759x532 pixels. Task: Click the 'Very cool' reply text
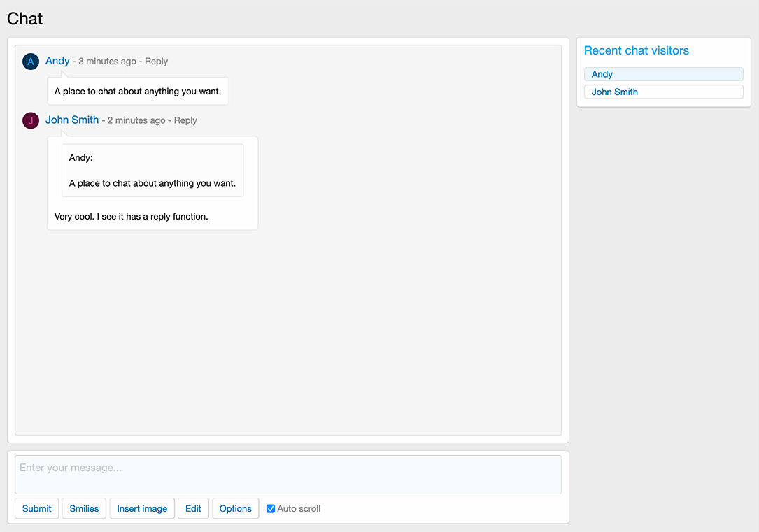tap(132, 217)
